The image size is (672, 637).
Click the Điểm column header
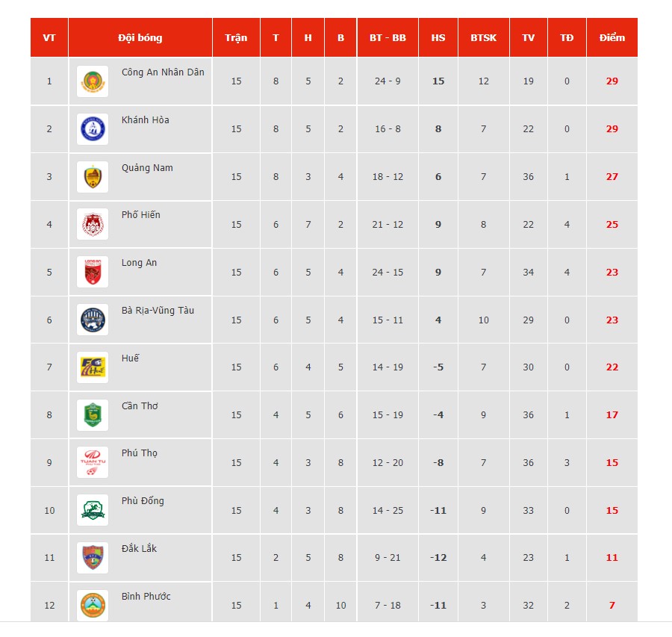[612, 38]
